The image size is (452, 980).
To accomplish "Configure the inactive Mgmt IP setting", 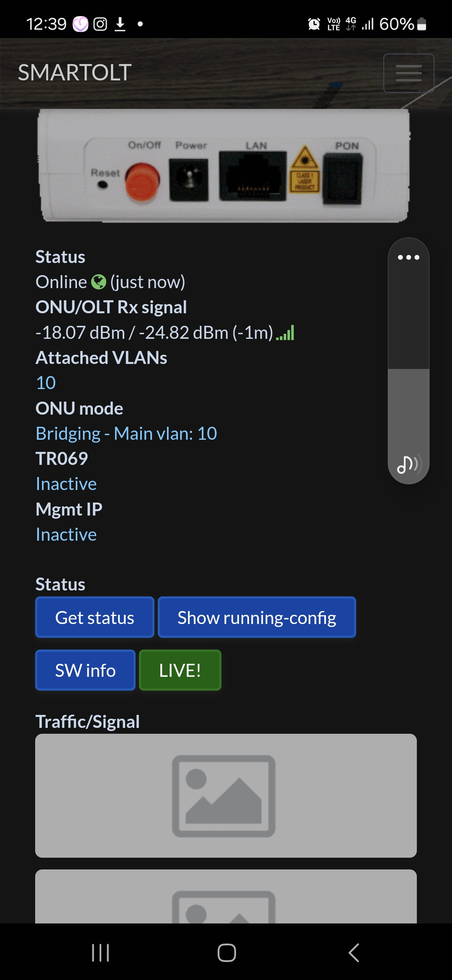I will pyautogui.click(x=66, y=534).
